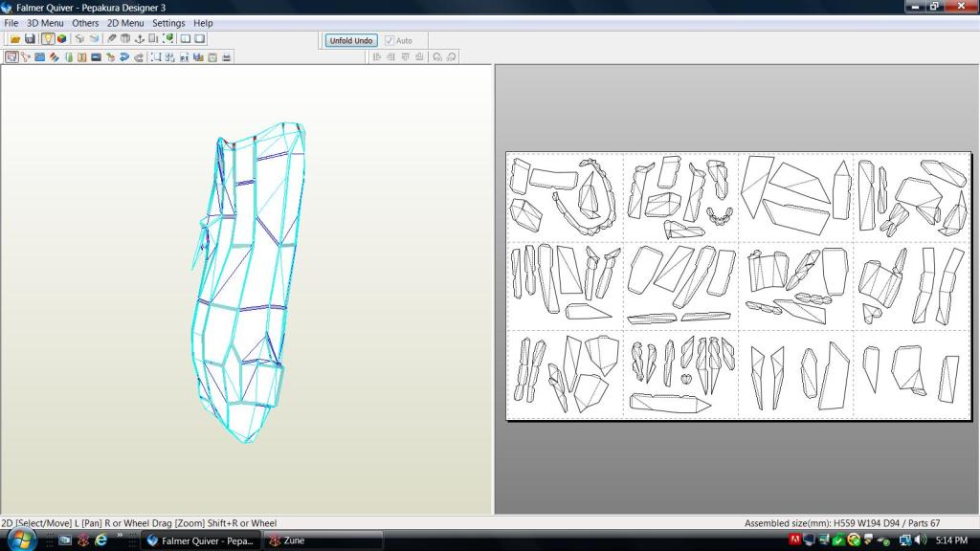Click the orange flap pair icon
Screen dimensions: 980x551
pos(82,56)
